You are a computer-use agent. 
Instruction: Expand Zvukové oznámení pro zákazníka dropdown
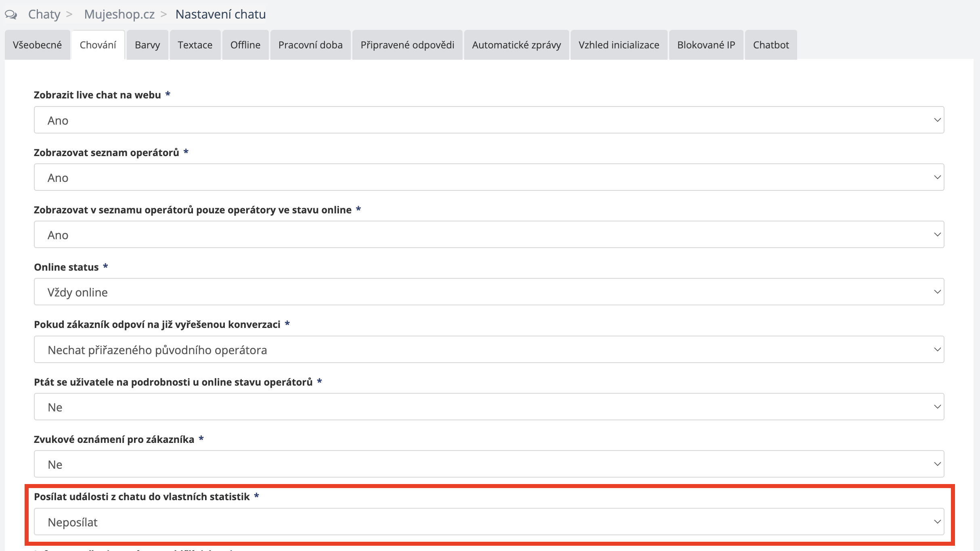click(x=489, y=464)
